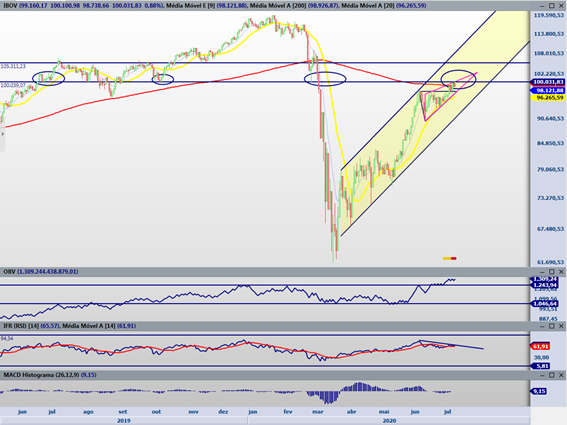The height and width of the screenshot is (425, 567).
Task: Select the 'set' month on the time axis
Action: 123,412
